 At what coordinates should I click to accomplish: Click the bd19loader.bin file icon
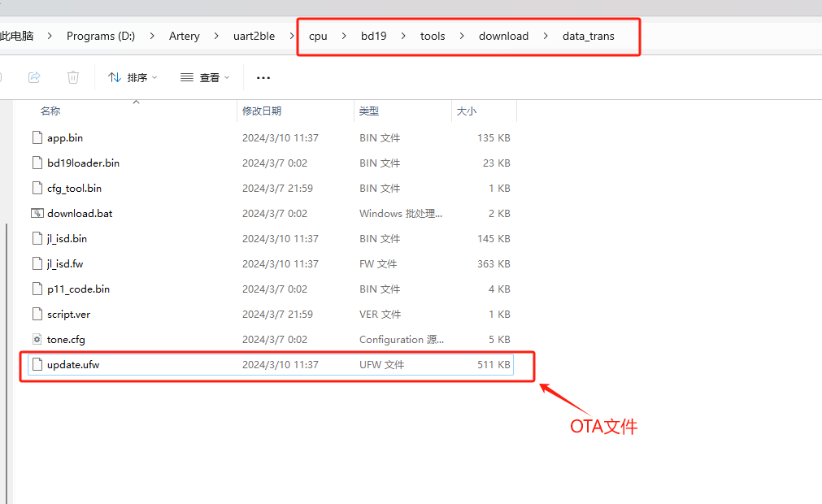[x=37, y=163]
